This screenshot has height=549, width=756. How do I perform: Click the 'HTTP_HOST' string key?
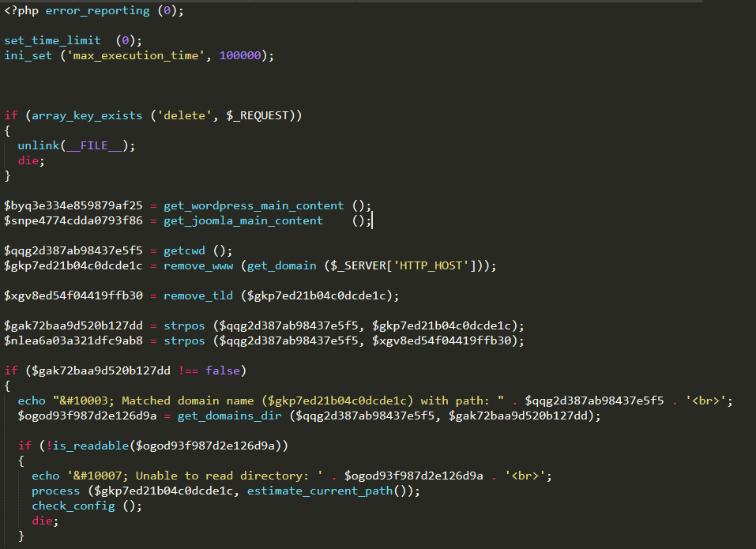click(x=431, y=265)
